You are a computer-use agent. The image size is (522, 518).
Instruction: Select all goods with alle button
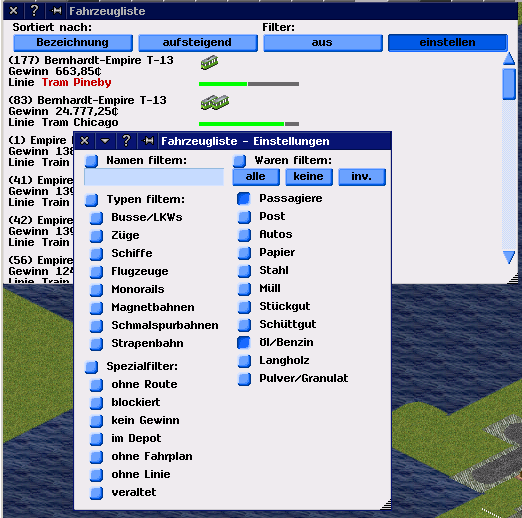(256, 177)
